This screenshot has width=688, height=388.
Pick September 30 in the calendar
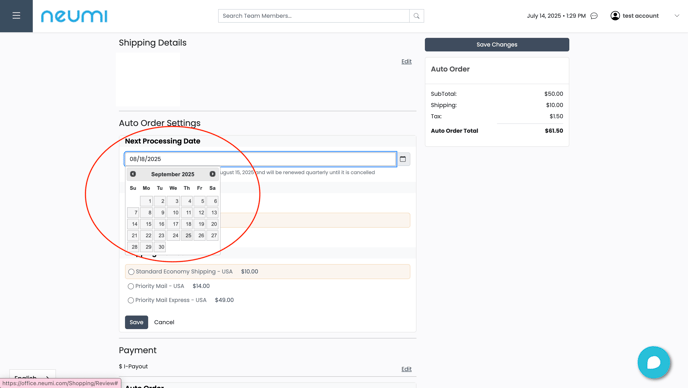tap(160, 247)
